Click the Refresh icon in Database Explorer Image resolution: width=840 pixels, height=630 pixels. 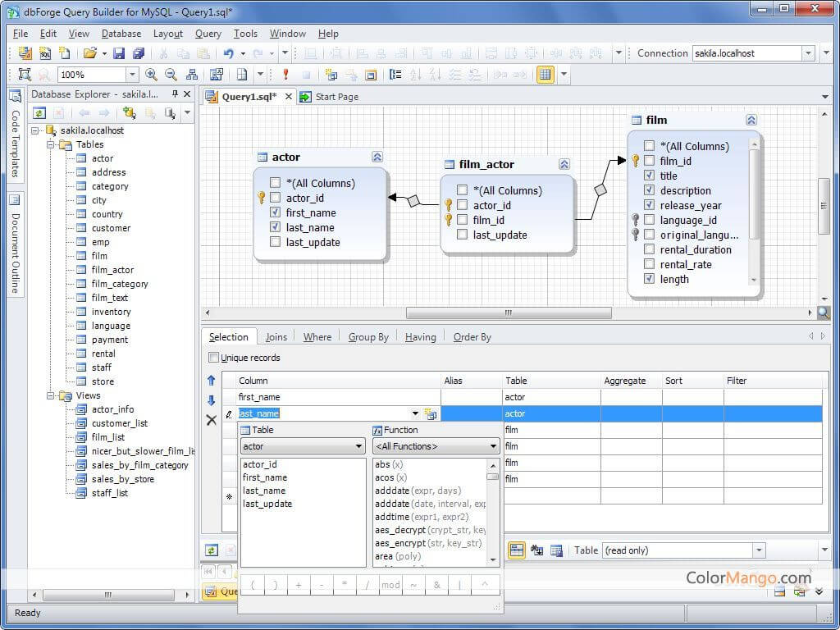(39, 113)
